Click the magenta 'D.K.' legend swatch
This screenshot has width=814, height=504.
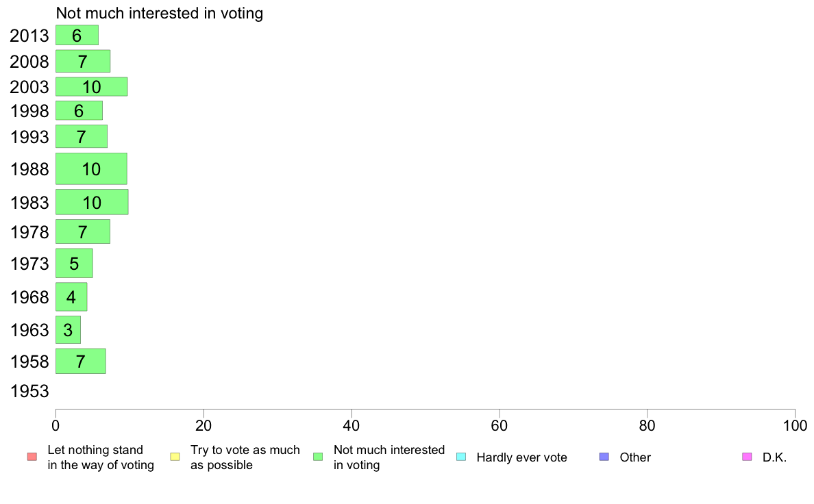click(x=747, y=457)
